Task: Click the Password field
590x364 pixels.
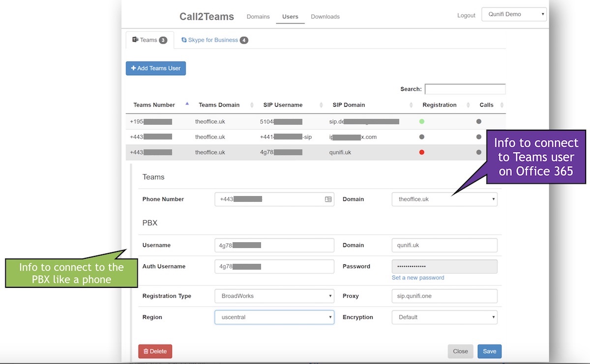Action: tap(444, 266)
